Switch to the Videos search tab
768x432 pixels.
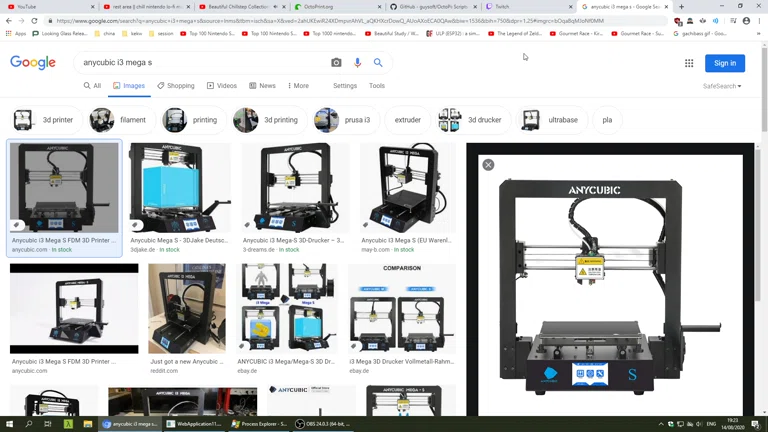pyautogui.click(x=222, y=86)
